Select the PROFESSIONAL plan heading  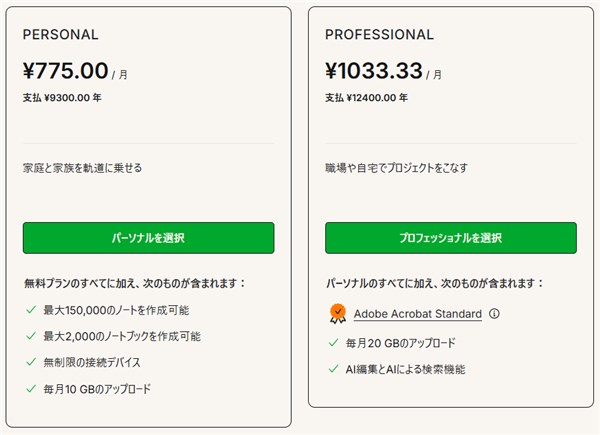(379, 34)
